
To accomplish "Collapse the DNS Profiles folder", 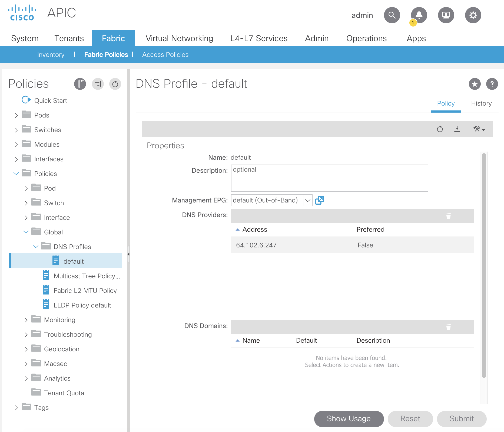I will [x=36, y=247].
